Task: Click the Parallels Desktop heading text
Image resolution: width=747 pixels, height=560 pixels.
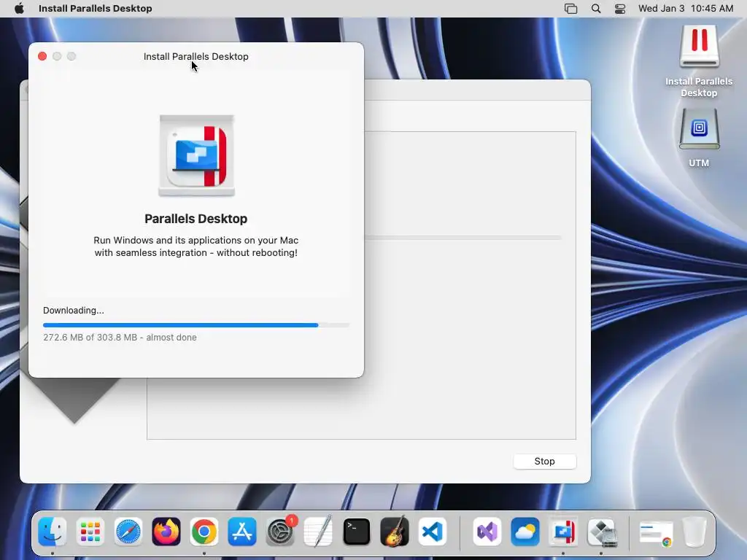Action: coord(196,219)
